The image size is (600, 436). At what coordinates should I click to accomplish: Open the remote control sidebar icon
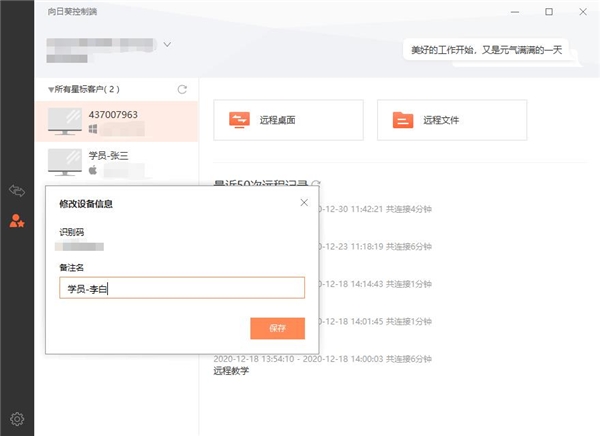coord(17,190)
